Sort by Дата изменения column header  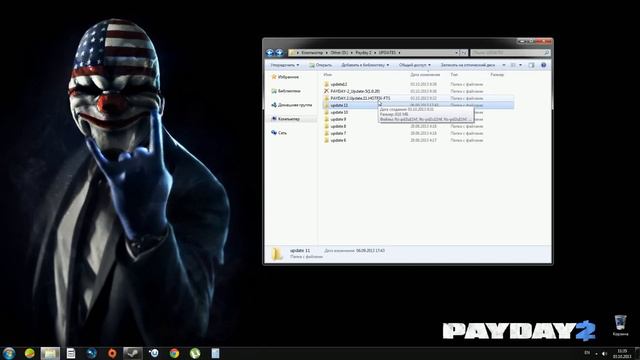[x=425, y=75]
